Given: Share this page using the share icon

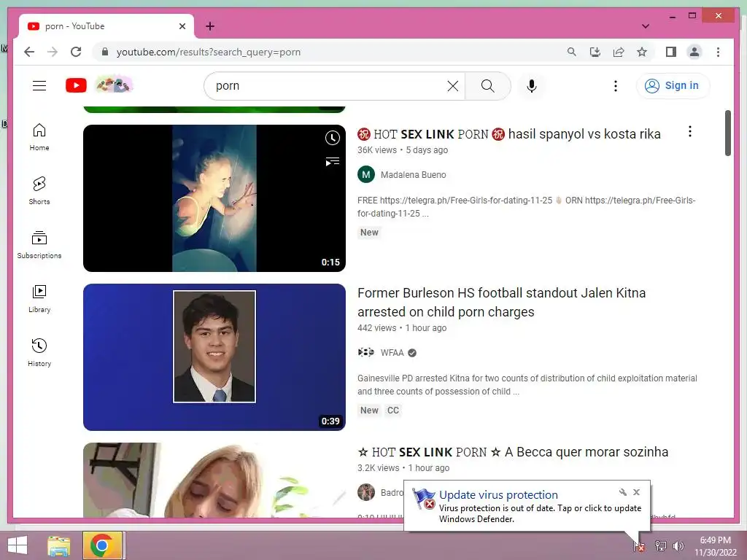Looking at the screenshot, I should (x=619, y=52).
